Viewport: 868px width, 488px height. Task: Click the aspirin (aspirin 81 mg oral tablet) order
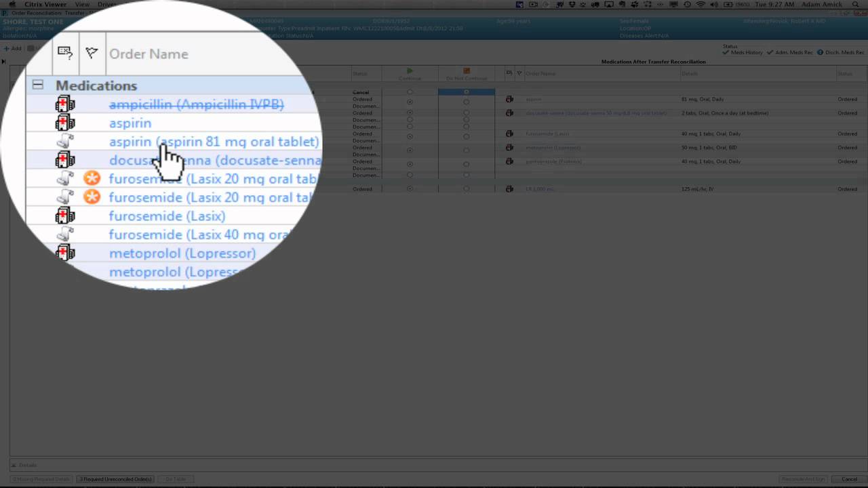tap(214, 142)
